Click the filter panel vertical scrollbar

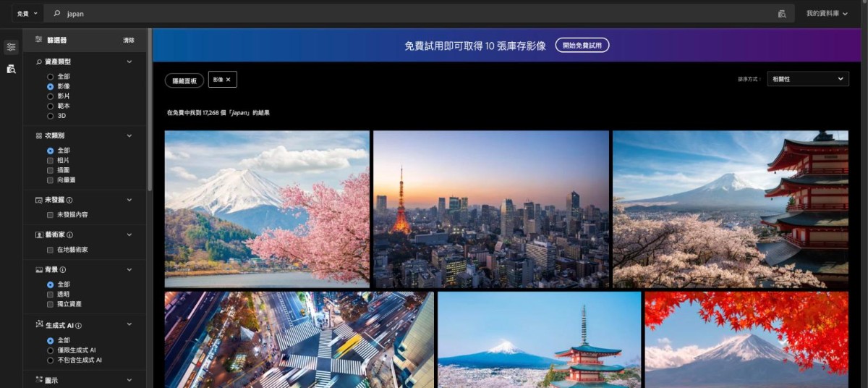[x=149, y=109]
